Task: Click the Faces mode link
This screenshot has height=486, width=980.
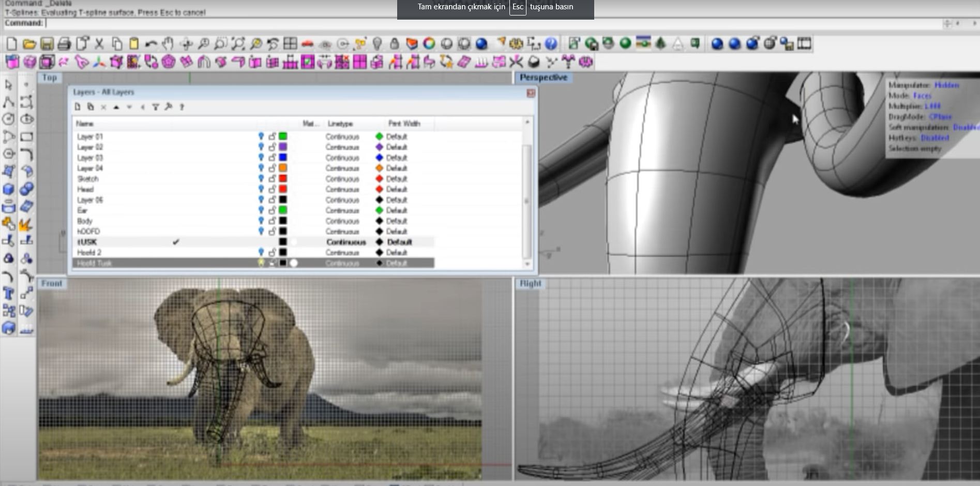Action: tap(922, 96)
